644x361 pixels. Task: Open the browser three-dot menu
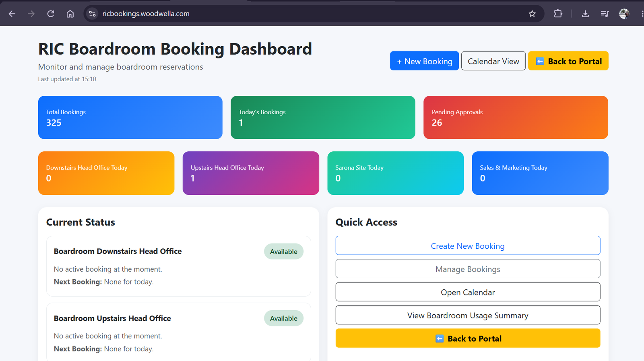[642, 14]
